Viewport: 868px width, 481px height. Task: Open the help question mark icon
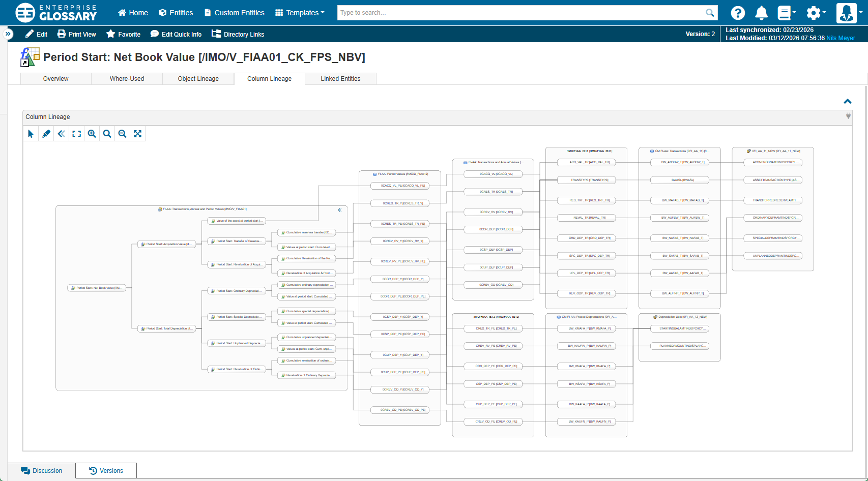point(738,13)
